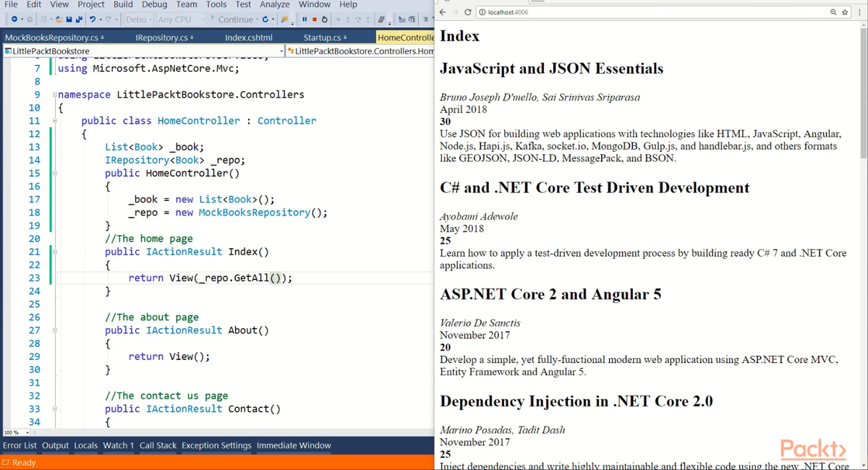Open the Output panel tab

click(55, 445)
